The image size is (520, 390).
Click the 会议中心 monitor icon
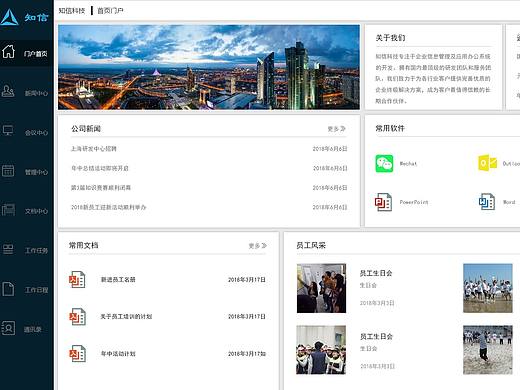coord(8,130)
